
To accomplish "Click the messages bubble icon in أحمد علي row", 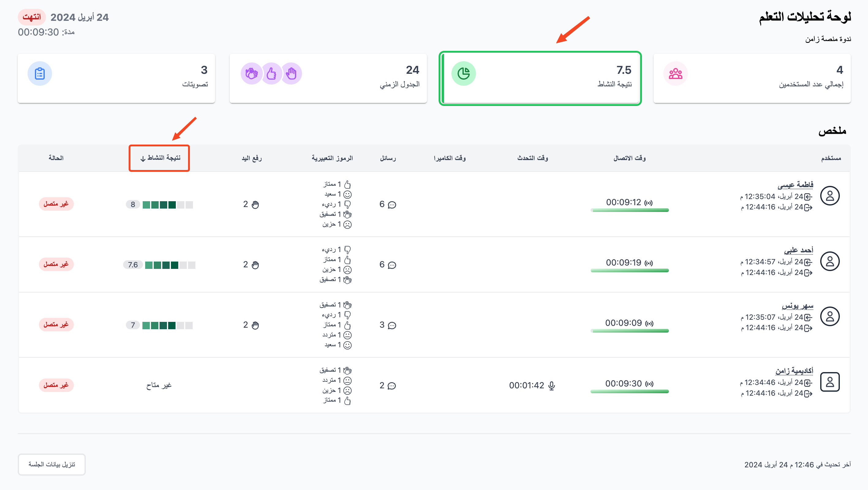I will pyautogui.click(x=392, y=265).
